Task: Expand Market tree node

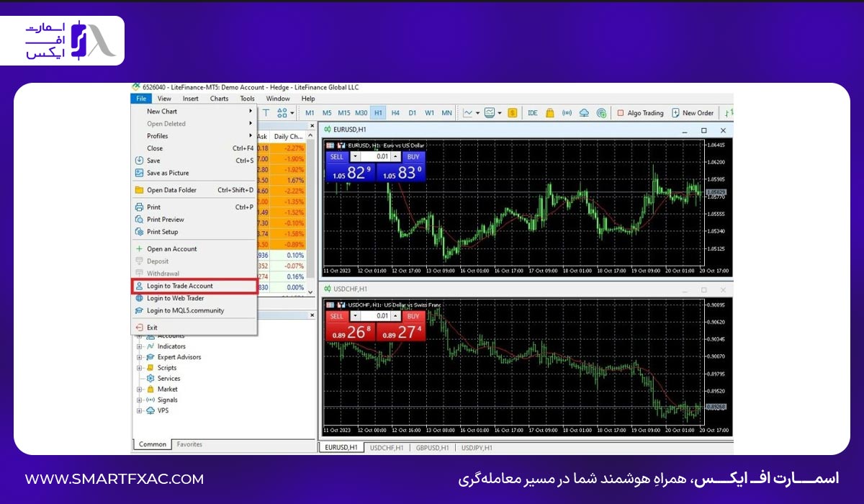Action: [x=139, y=390]
